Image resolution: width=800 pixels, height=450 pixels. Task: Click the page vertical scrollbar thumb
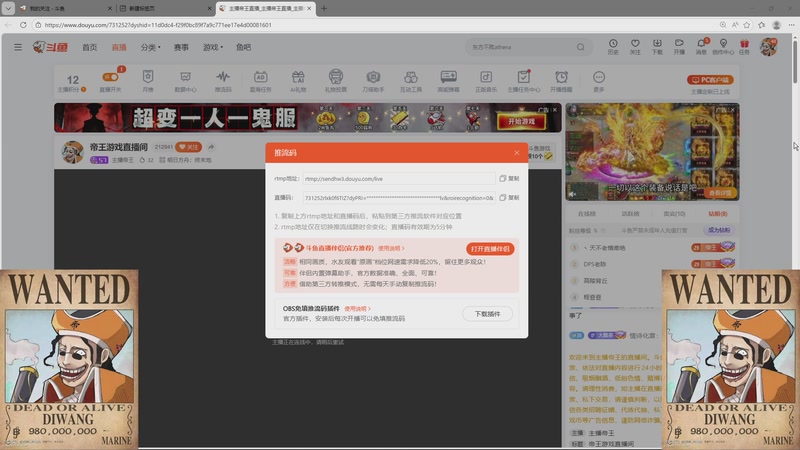coord(794,60)
